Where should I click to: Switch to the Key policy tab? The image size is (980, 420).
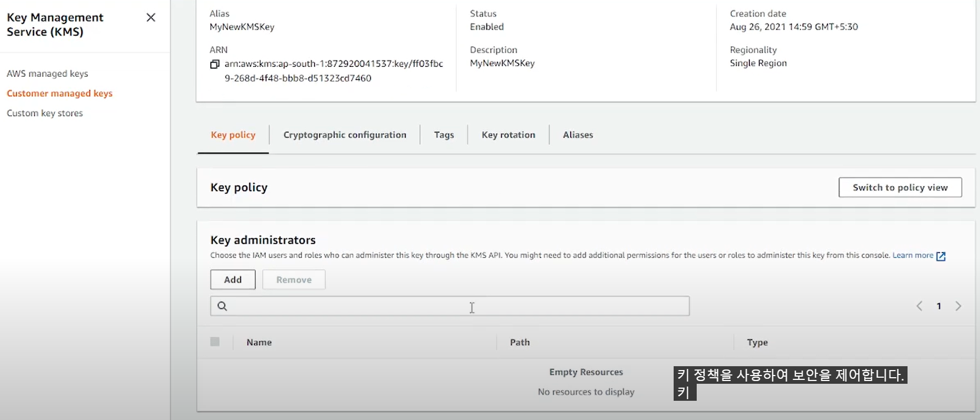coord(233,135)
